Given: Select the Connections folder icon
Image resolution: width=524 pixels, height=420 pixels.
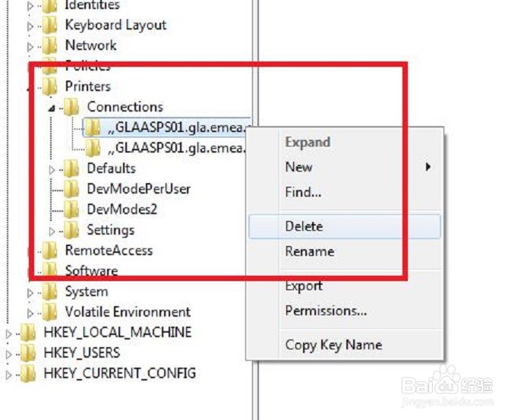Looking at the screenshot, I should tap(71, 107).
